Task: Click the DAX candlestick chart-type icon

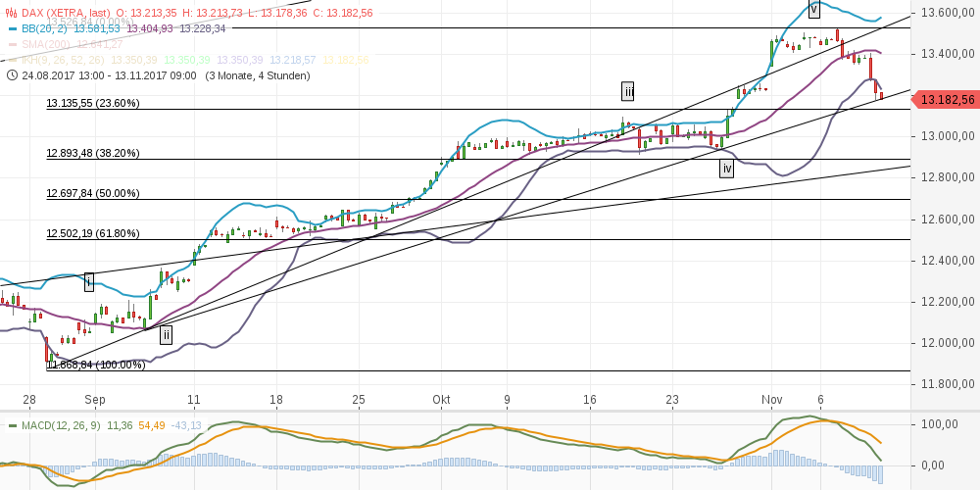Action: click(x=11, y=14)
